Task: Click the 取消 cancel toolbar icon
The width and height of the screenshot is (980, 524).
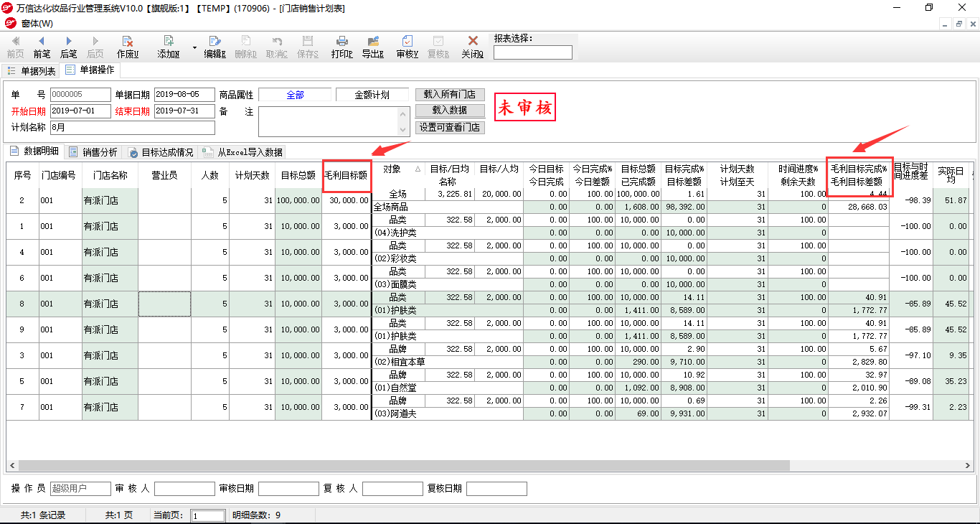Action: 276,47
